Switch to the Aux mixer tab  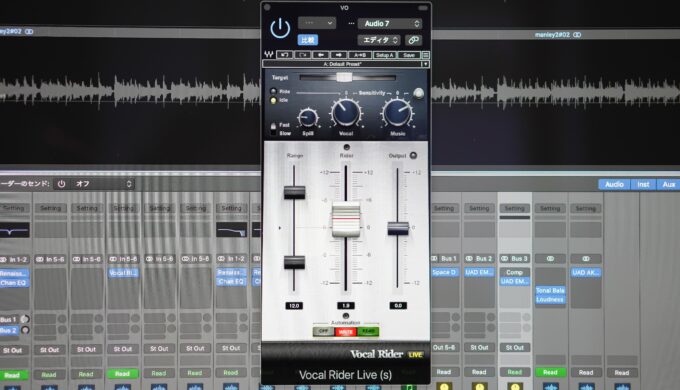[668, 184]
